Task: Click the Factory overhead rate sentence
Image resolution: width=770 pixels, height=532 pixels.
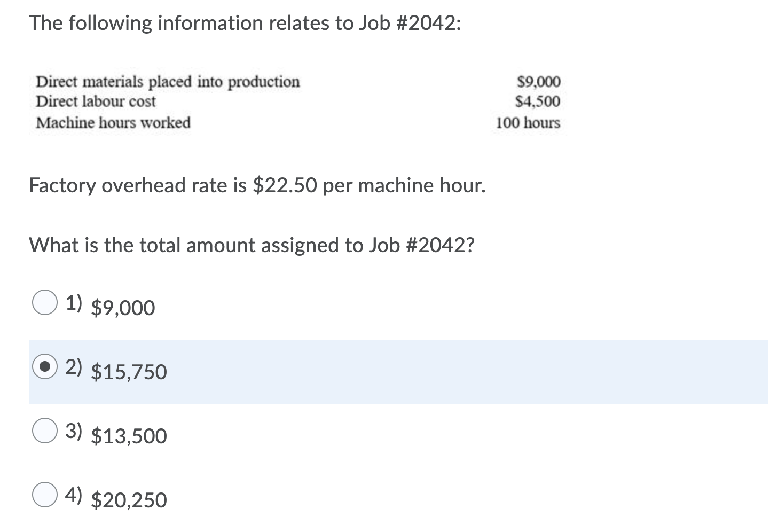Action: click(257, 186)
